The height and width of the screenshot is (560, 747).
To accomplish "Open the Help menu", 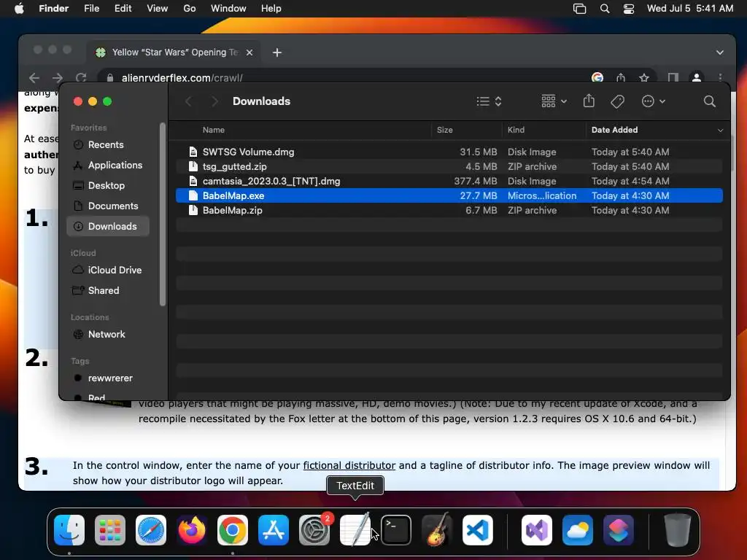I will click(x=271, y=9).
